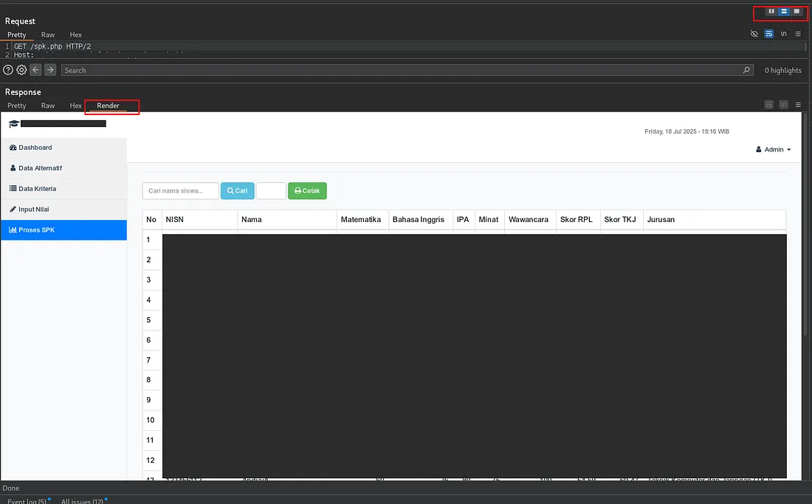The height and width of the screenshot is (504, 812).
Task: Go to previous search match arrow
Action: pyautogui.click(x=35, y=70)
